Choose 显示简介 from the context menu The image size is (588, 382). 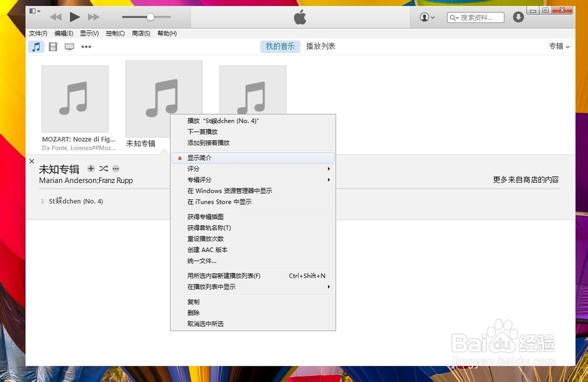click(x=253, y=157)
